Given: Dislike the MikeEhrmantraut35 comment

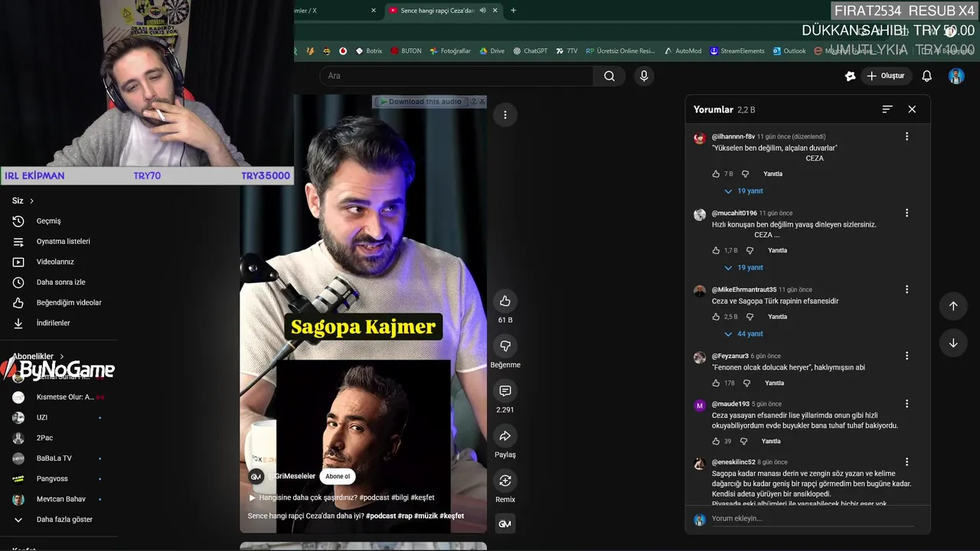Looking at the screenshot, I should [750, 317].
